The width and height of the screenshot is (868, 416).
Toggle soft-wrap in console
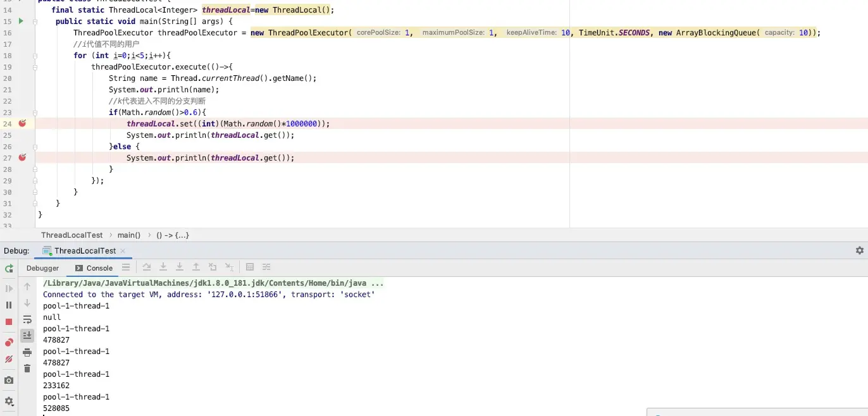(27, 319)
